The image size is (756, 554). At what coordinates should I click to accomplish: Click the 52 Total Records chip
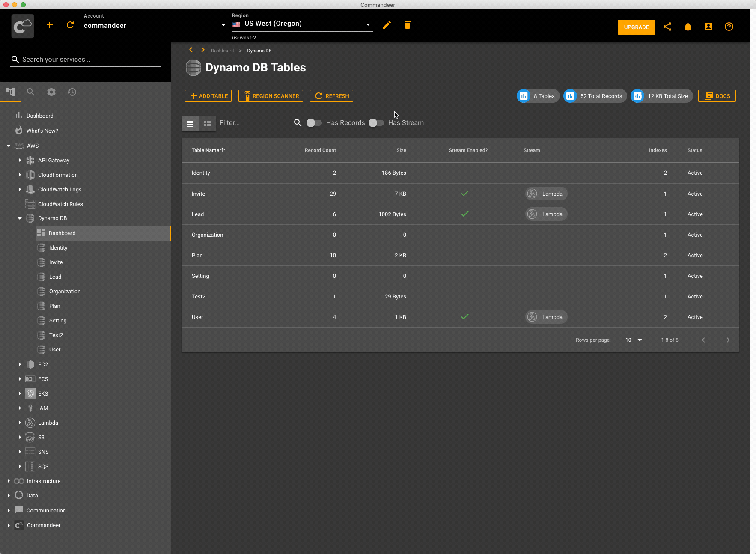pos(595,96)
